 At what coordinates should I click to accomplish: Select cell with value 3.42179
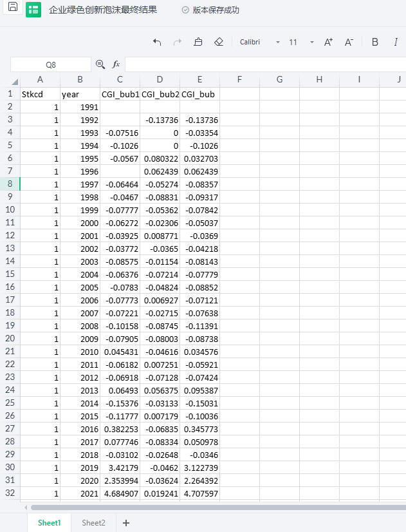tap(120, 468)
